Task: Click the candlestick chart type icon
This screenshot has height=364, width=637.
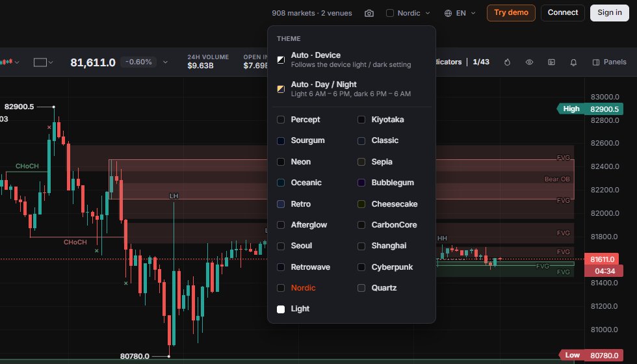Action: (6, 62)
